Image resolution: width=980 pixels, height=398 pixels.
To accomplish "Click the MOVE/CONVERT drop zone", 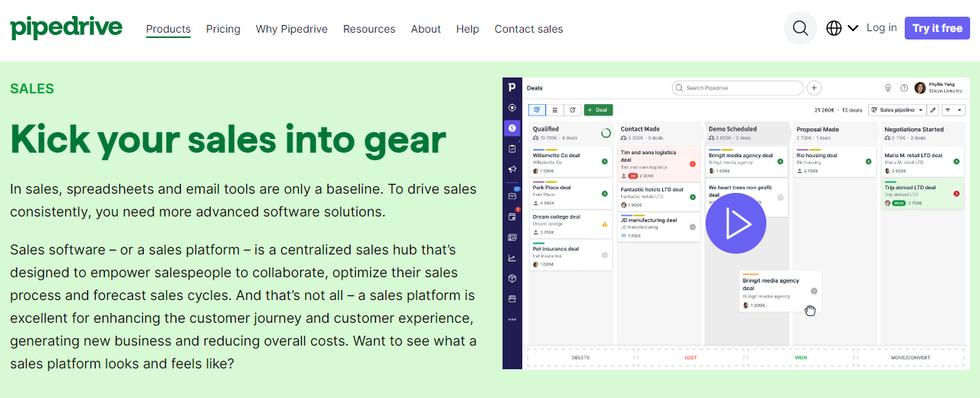I will 911,357.
